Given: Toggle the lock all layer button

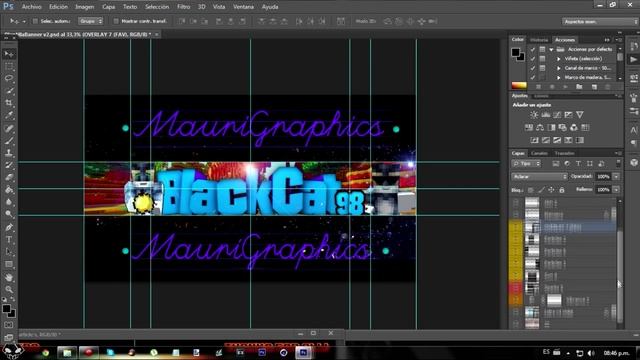Looking at the screenshot, I should [x=562, y=190].
